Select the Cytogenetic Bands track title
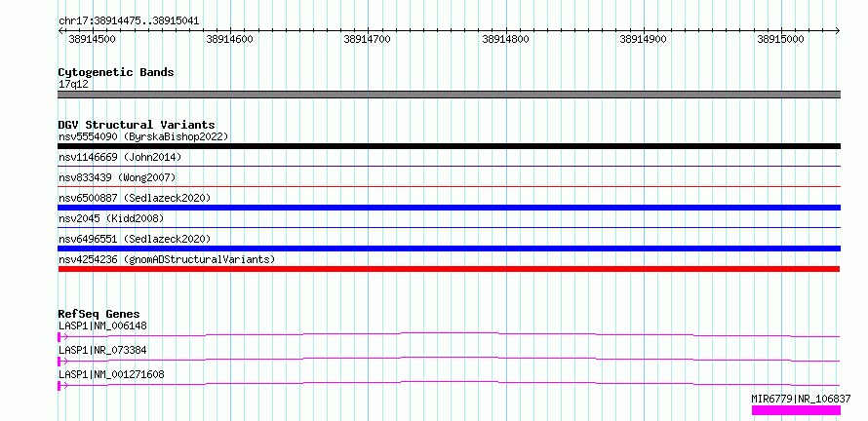Viewport: 868px width, 421px height. pyautogui.click(x=116, y=72)
